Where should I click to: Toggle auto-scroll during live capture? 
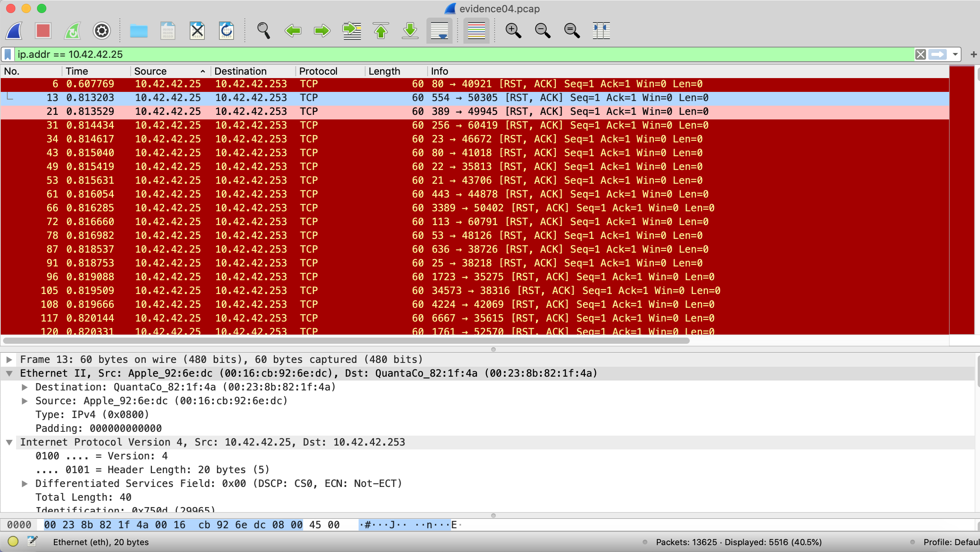[439, 31]
